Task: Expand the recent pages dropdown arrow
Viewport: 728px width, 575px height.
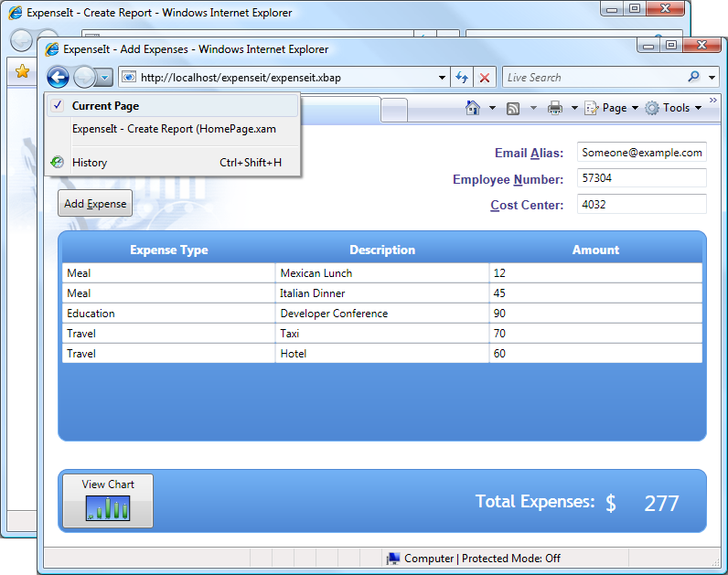Action: click(105, 78)
